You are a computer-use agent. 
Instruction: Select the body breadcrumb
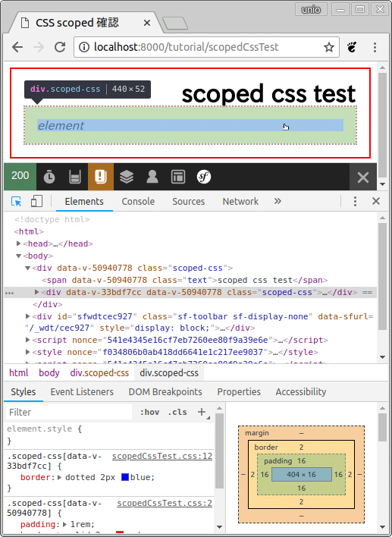[x=49, y=372]
